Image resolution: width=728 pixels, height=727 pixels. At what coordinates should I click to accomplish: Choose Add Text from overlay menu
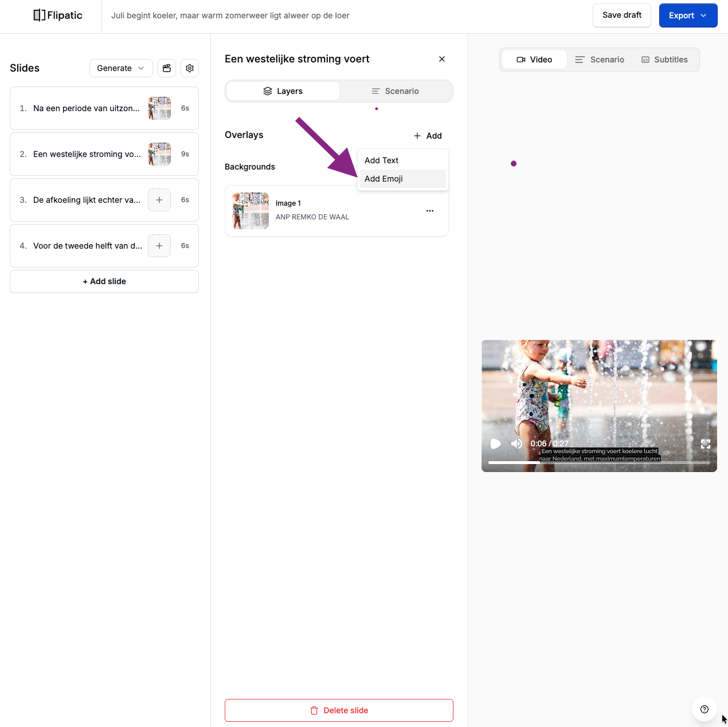(x=403, y=160)
